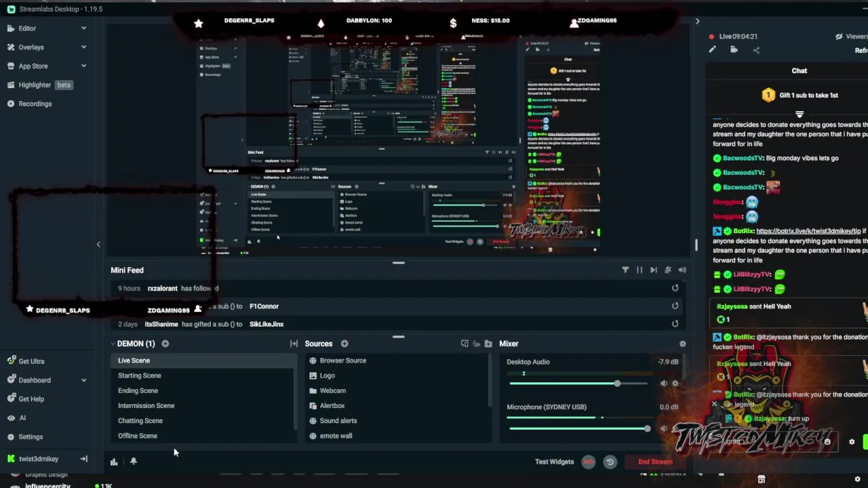Select the Chatting Scene
This screenshot has width=868, height=488.
[203, 421]
